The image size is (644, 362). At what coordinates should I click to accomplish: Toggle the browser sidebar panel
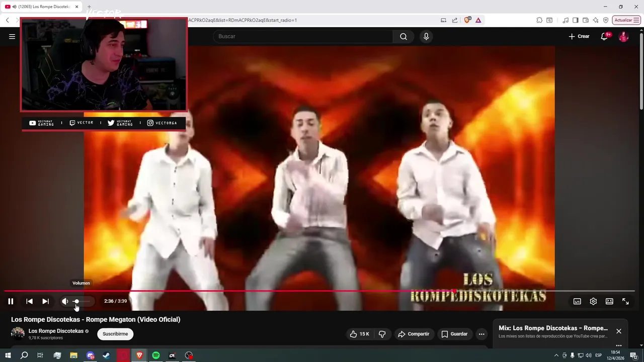[x=576, y=20]
